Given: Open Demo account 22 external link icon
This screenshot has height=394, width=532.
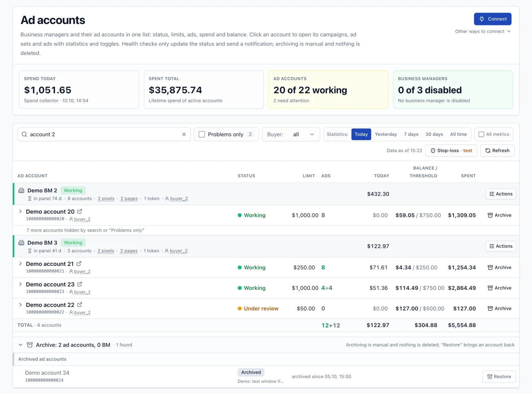Looking at the screenshot, I should click(x=79, y=305).
